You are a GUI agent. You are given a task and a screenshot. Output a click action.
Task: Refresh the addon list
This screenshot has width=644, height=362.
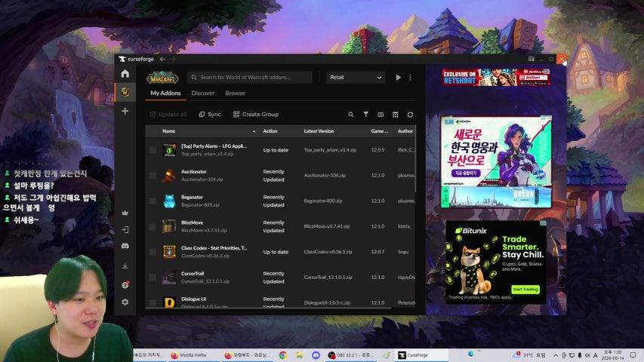point(410,115)
